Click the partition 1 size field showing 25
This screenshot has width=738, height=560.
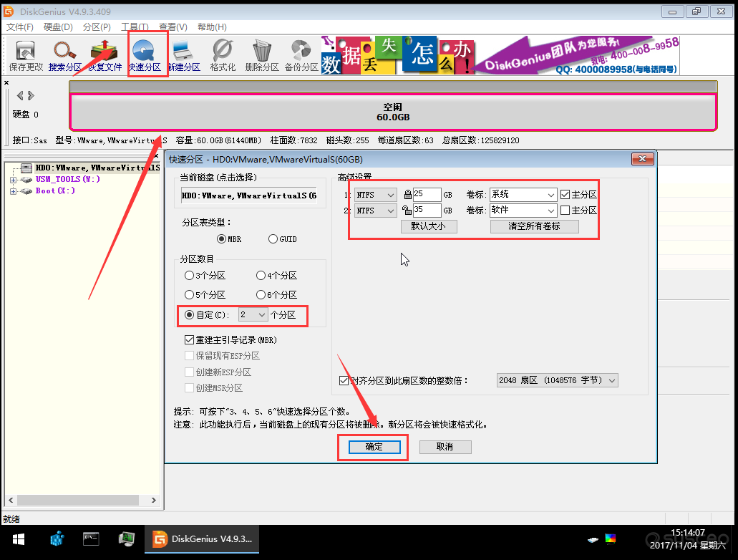[x=427, y=195]
